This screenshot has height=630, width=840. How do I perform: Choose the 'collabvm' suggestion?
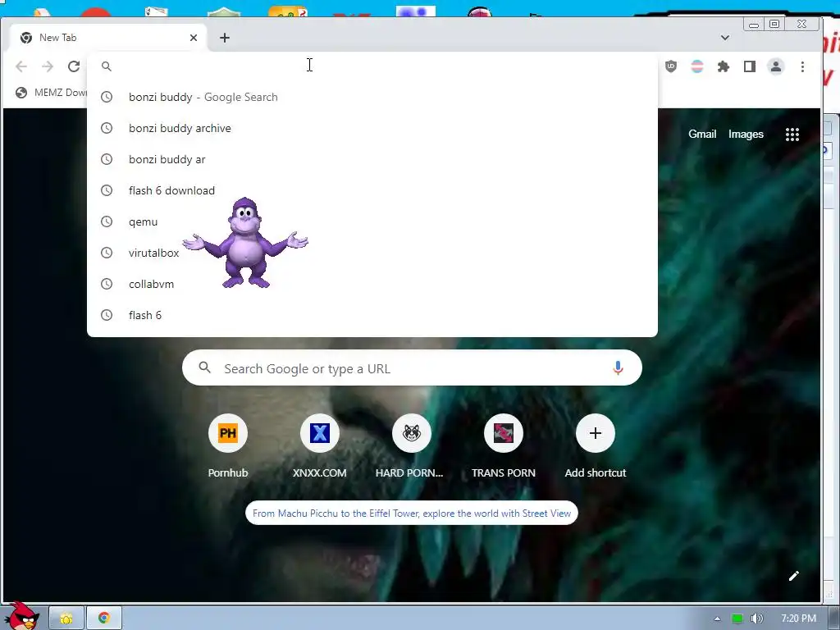click(372, 283)
